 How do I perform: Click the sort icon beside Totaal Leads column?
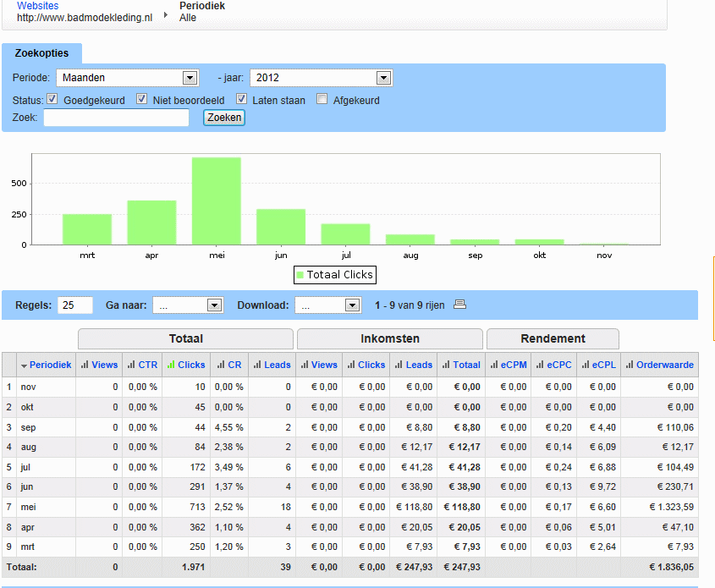[x=257, y=365]
